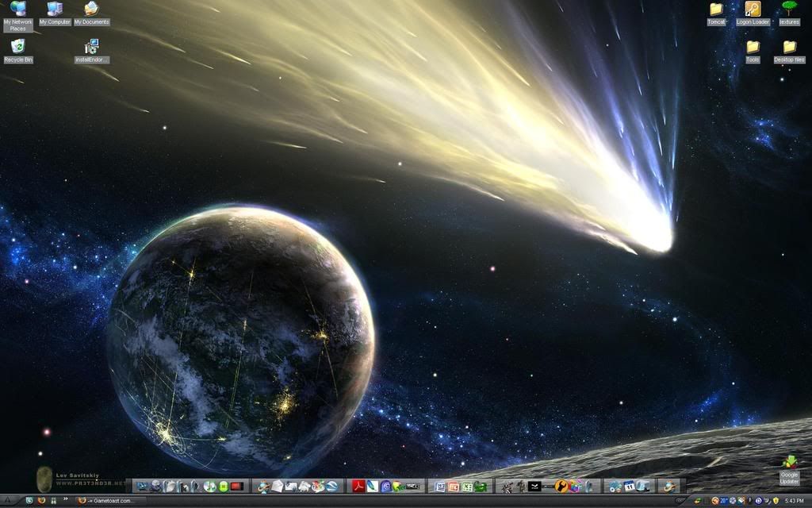Click the green dragon icon beside Excel
Image resolution: width=812 pixels, height=508 pixels.
480,487
